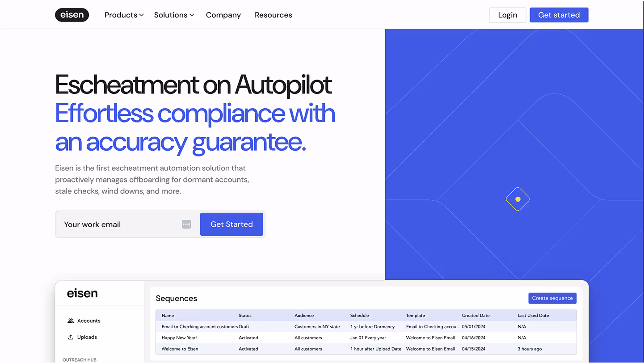Click the 3 hours ago last used value
The height and width of the screenshot is (363, 644).
pyautogui.click(x=530, y=349)
